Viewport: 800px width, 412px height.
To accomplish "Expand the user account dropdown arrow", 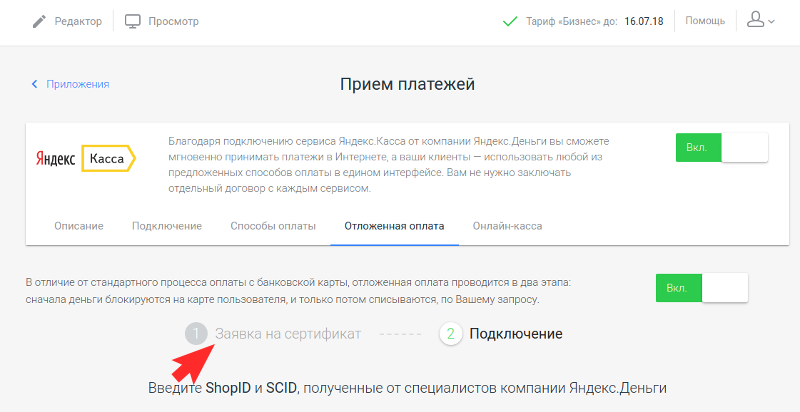I will pyautogui.click(x=771, y=22).
